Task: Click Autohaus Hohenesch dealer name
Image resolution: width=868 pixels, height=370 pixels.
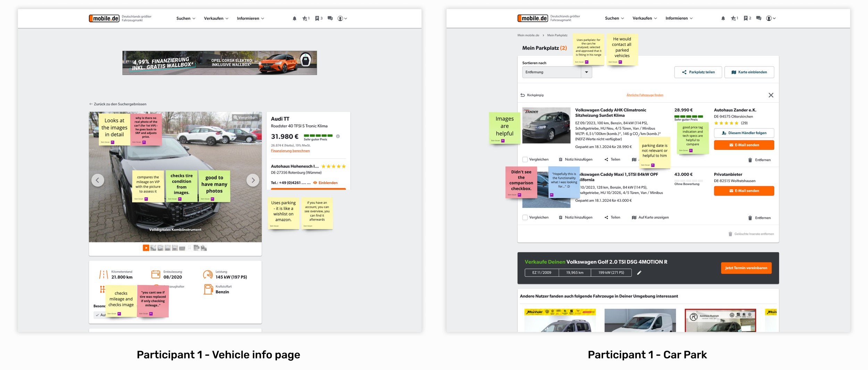Action: [294, 166]
